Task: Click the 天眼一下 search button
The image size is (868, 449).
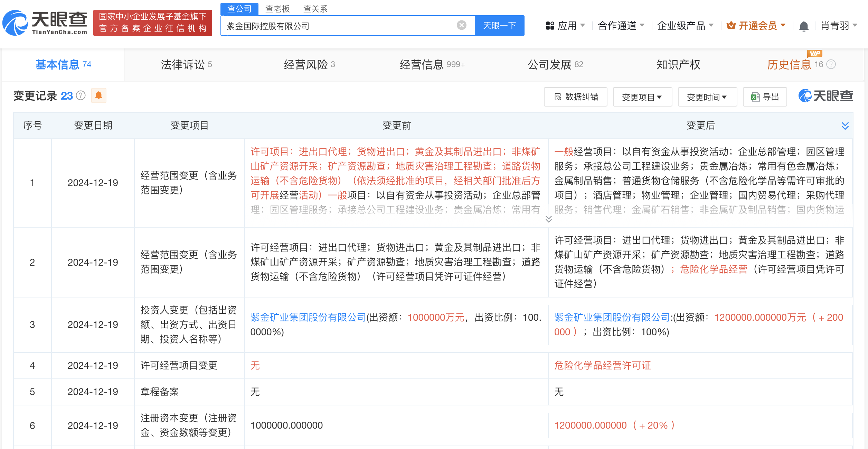Action: point(500,25)
